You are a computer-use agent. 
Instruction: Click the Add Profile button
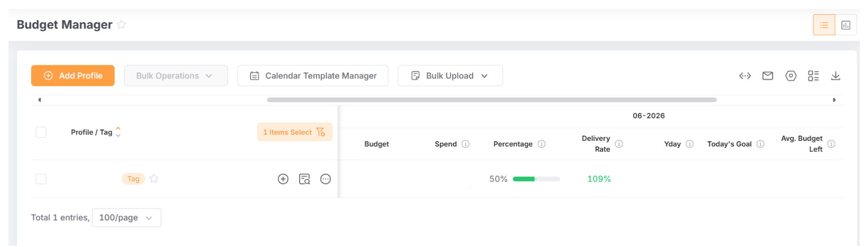[x=73, y=76]
